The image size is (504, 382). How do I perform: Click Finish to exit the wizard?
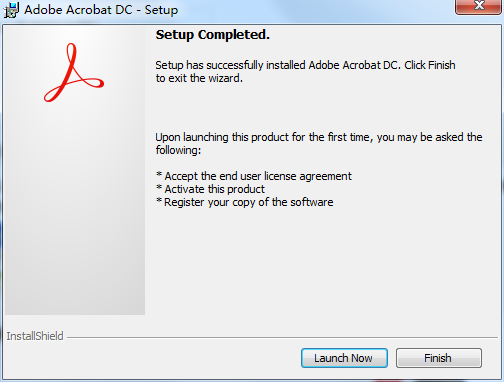(439, 358)
